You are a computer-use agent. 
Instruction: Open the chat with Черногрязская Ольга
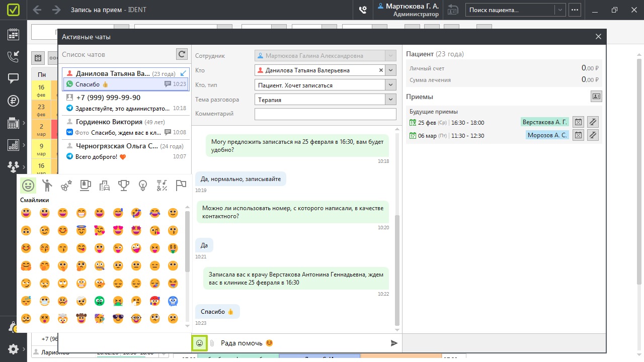click(125, 151)
